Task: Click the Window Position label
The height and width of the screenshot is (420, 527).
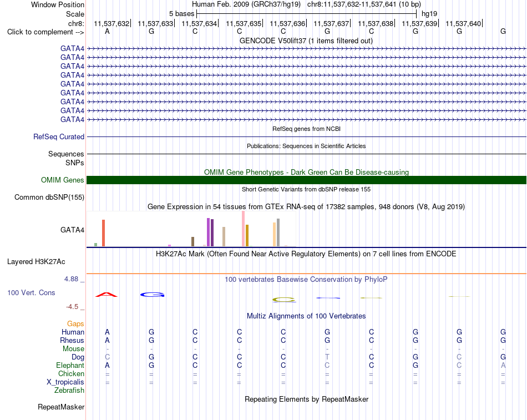Action: [58, 4]
